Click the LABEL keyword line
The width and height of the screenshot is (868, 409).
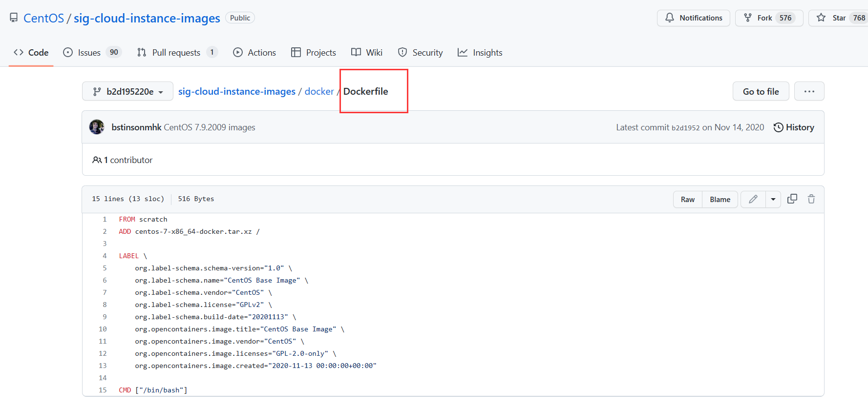click(133, 256)
